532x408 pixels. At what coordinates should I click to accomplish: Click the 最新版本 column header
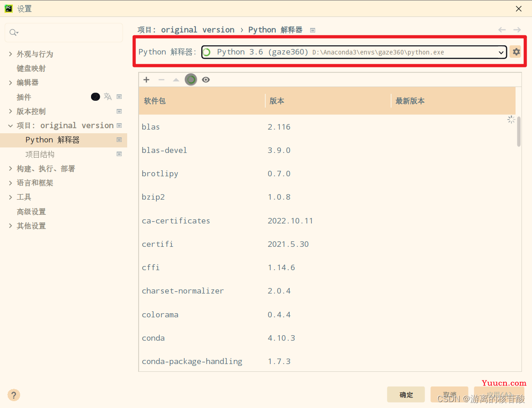[453, 101]
